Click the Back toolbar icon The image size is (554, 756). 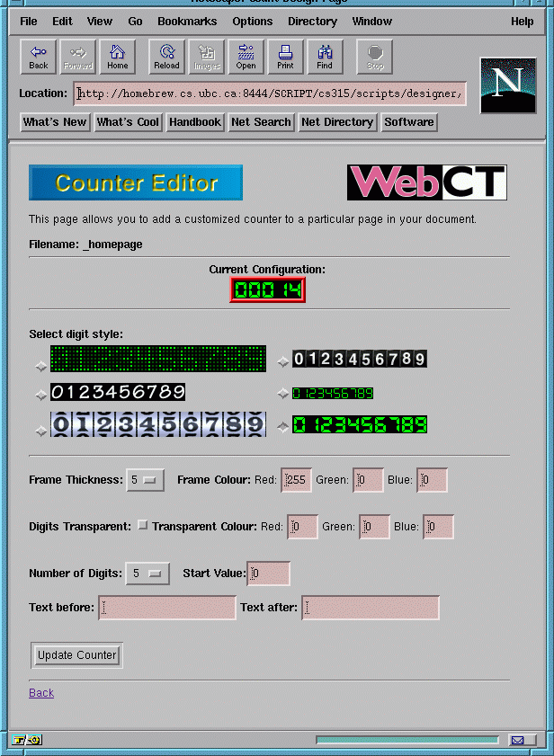[x=39, y=58]
